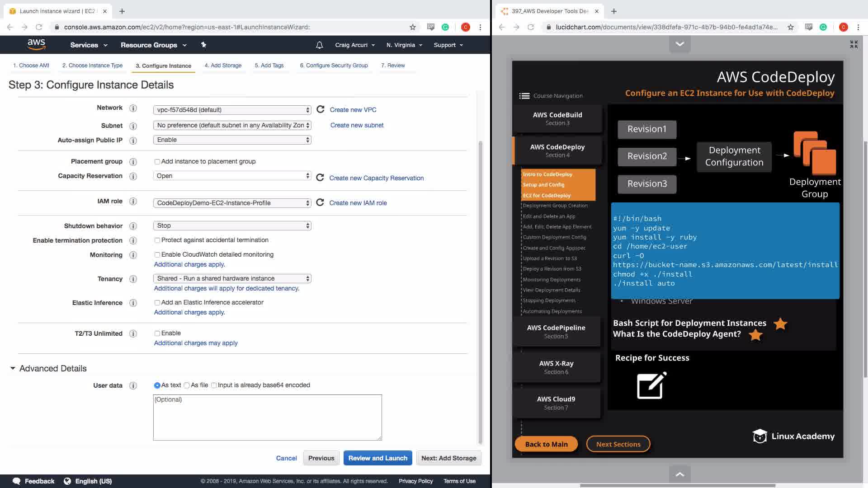Viewport: 868px width, 488px height.
Task: Click the refresh icon next to IAM role
Action: coord(320,202)
